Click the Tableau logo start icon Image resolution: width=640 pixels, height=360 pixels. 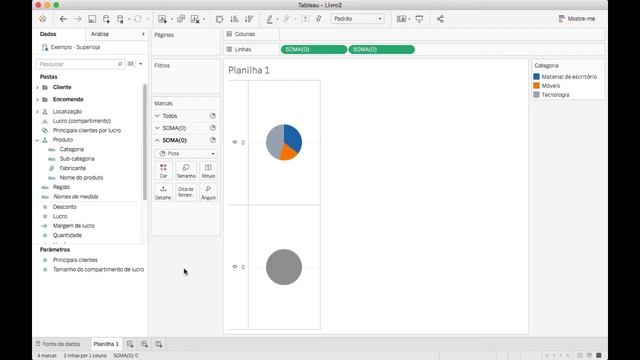pos(42,19)
